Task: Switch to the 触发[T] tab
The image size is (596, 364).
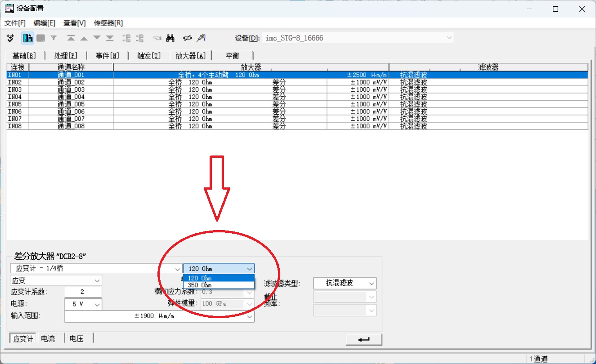Action: click(149, 56)
